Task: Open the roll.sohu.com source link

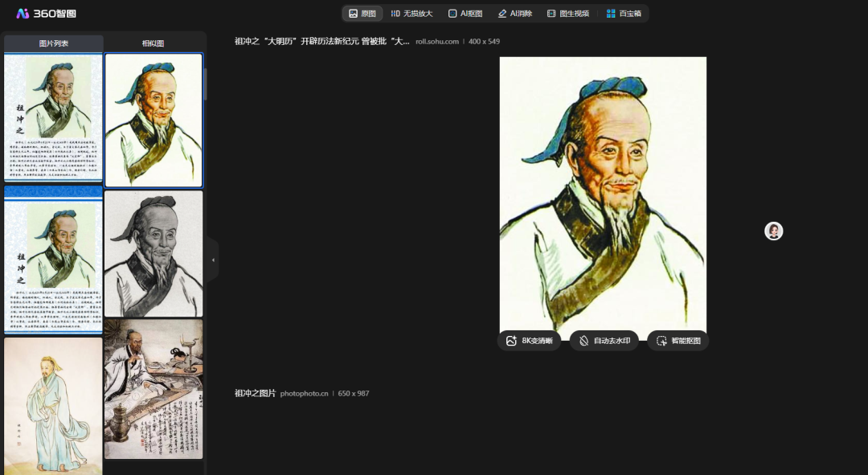Action: [x=437, y=41]
